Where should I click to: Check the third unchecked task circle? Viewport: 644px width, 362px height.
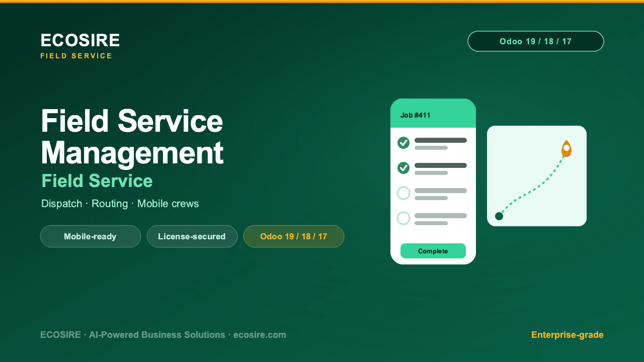(x=404, y=193)
